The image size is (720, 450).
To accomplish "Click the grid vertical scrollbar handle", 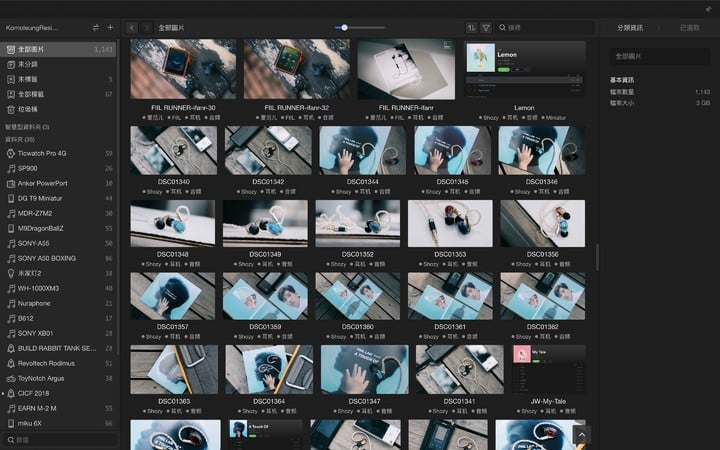I will [597, 257].
